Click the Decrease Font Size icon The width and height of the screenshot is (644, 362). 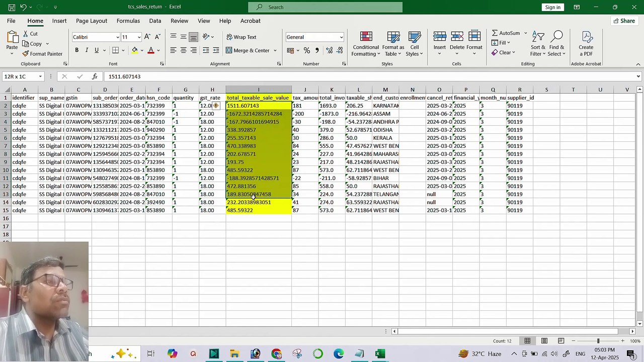coord(157,37)
